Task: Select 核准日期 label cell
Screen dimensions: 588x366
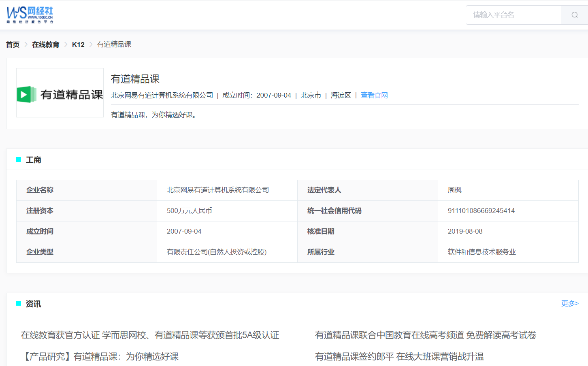Action: click(368, 232)
